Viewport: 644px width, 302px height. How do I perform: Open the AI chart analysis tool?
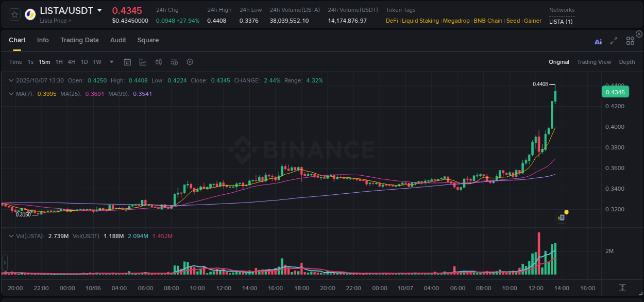598,41
